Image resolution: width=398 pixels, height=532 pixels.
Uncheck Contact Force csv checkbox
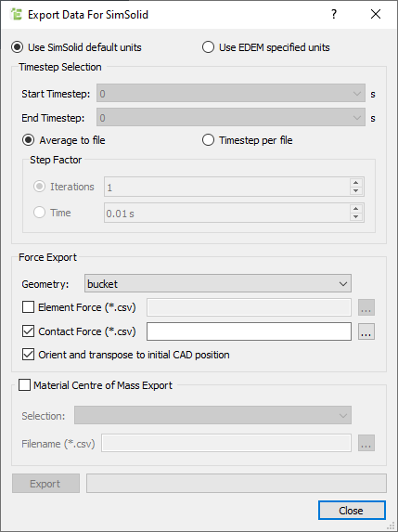click(28, 331)
